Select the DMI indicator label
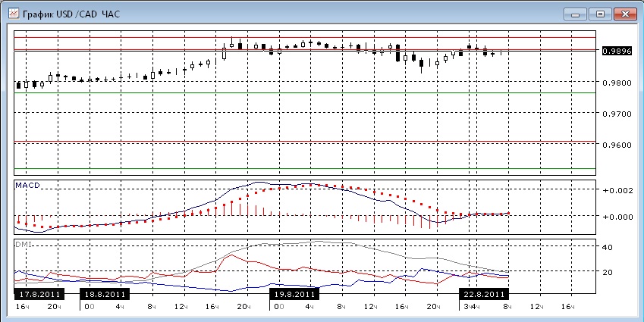Screen dimensions: 644x322 point(23,244)
